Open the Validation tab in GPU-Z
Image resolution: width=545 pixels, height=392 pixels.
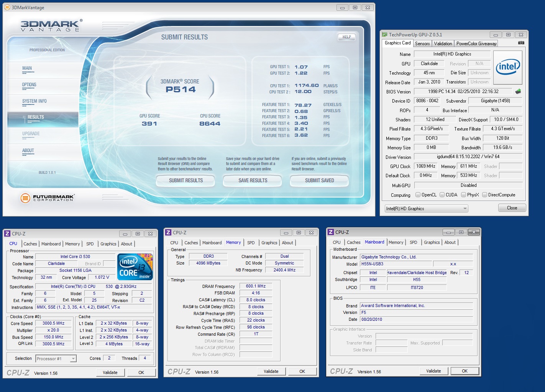[x=443, y=44]
